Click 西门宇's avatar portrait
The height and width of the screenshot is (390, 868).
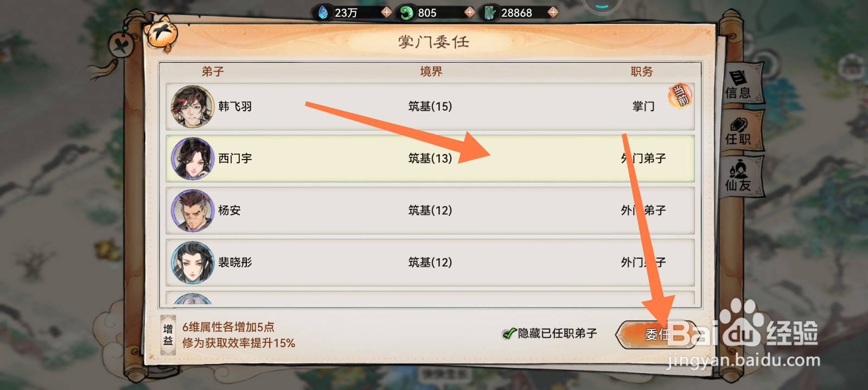[192, 158]
